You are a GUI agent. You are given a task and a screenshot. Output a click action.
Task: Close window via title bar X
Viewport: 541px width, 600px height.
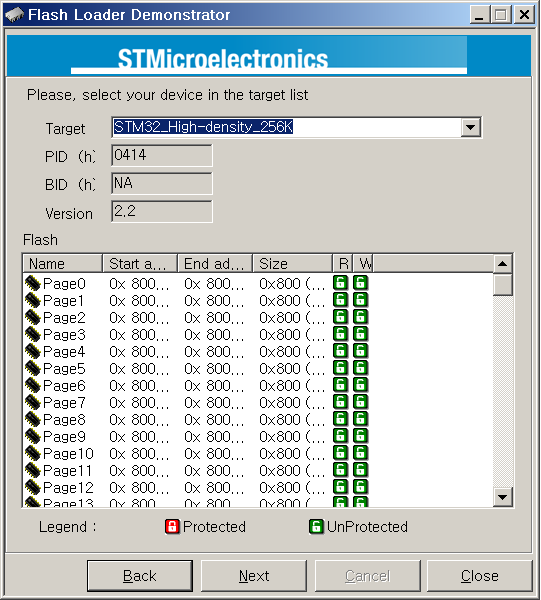tap(524, 15)
